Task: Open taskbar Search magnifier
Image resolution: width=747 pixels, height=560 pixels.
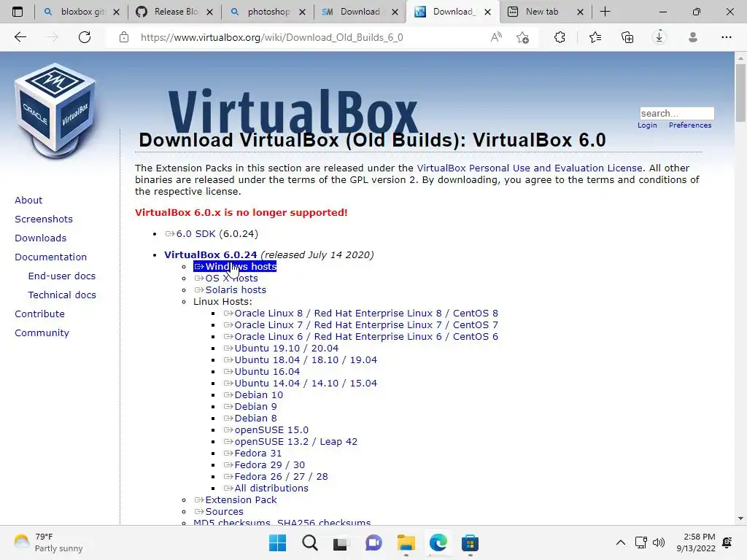Action: (x=309, y=542)
